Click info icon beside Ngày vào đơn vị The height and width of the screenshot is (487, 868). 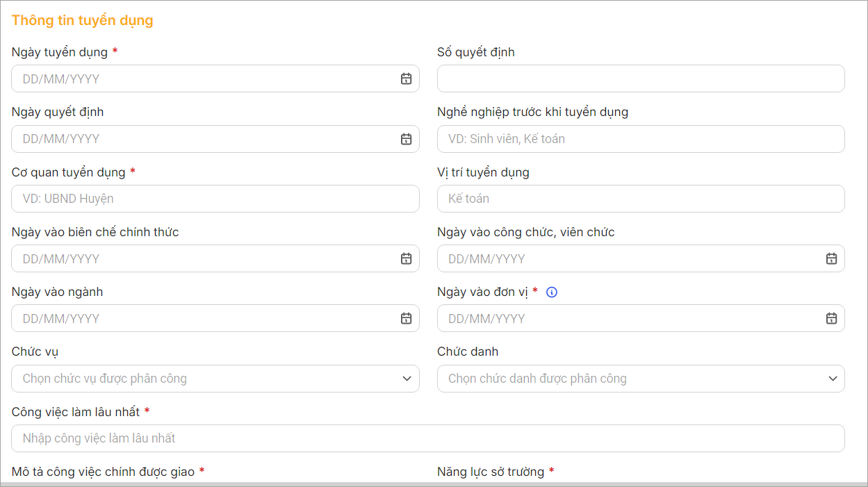click(x=552, y=292)
